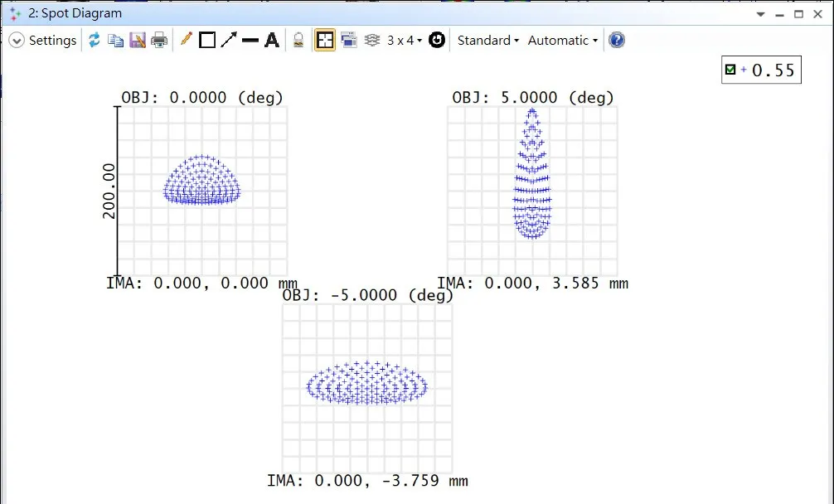Open the Help question mark button
Viewport: 834px width, 504px height.
617,40
